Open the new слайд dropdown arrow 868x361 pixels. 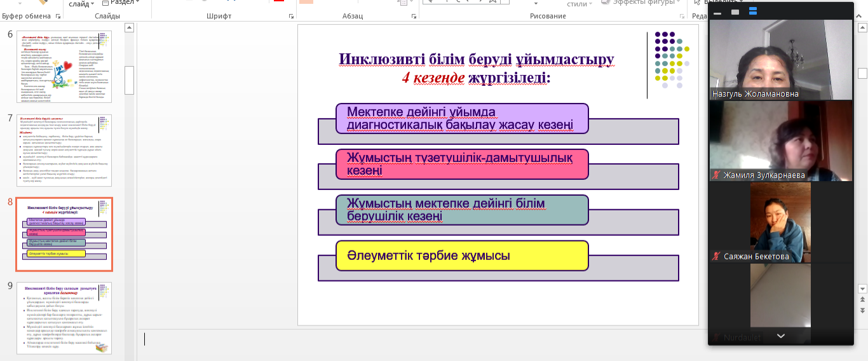[x=93, y=3]
